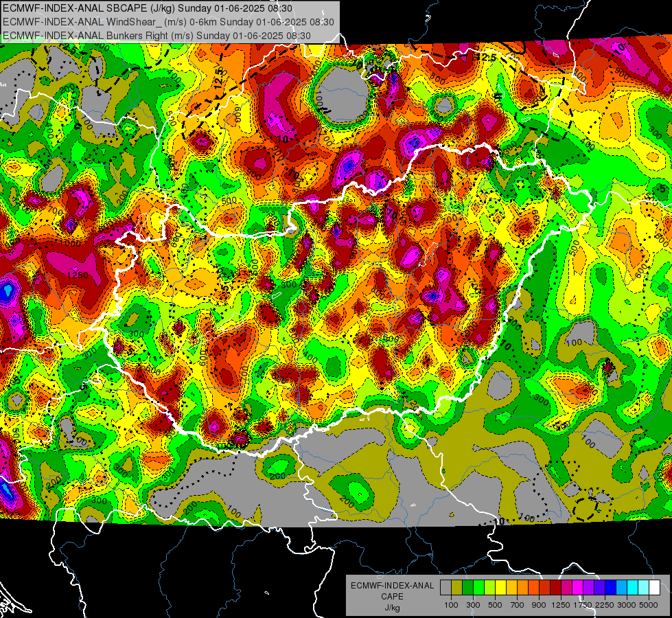The height and width of the screenshot is (618, 672).
Task: Click the olive swatch in the CAPE legend
Action: click(457, 587)
